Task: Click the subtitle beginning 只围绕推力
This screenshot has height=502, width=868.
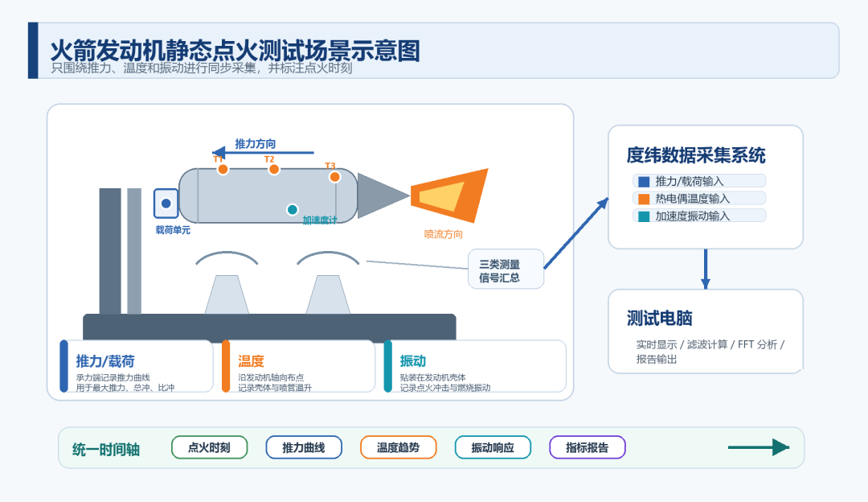Action: coord(202,68)
